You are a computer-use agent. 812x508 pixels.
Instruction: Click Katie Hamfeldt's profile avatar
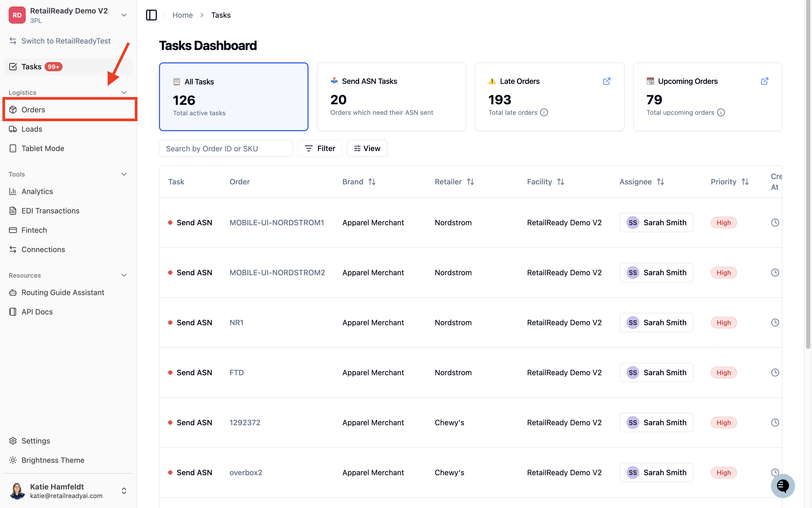17,491
